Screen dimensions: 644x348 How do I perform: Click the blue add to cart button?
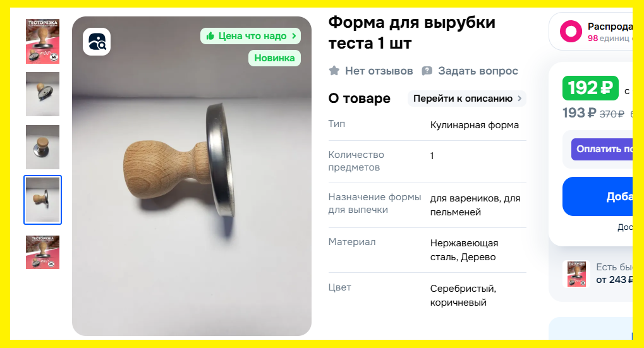pyautogui.click(x=598, y=196)
